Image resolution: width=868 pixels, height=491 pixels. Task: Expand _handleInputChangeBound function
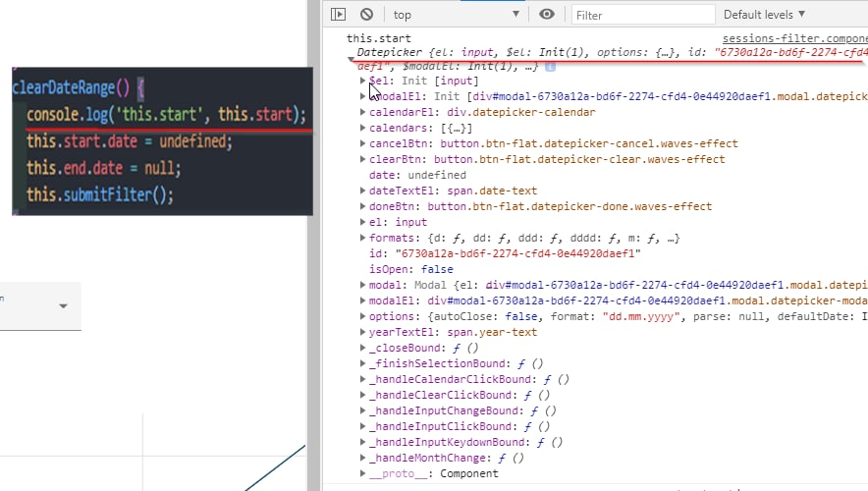[362, 410]
